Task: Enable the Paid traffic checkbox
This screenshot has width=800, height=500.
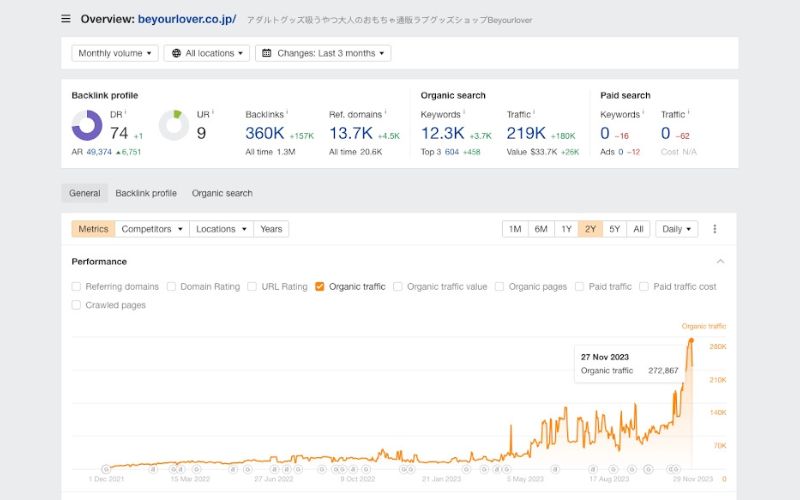Action: point(580,287)
